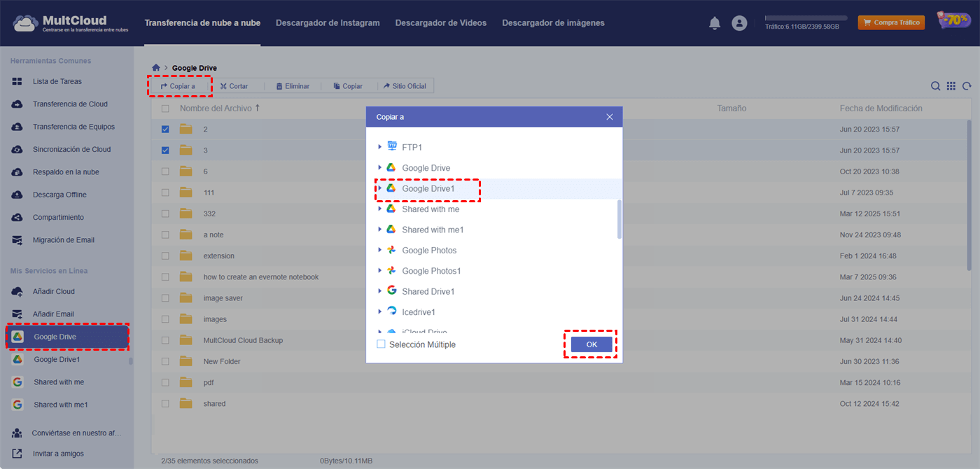Click Copiar toolbar button
The width and height of the screenshot is (980, 469).
[348, 86]
